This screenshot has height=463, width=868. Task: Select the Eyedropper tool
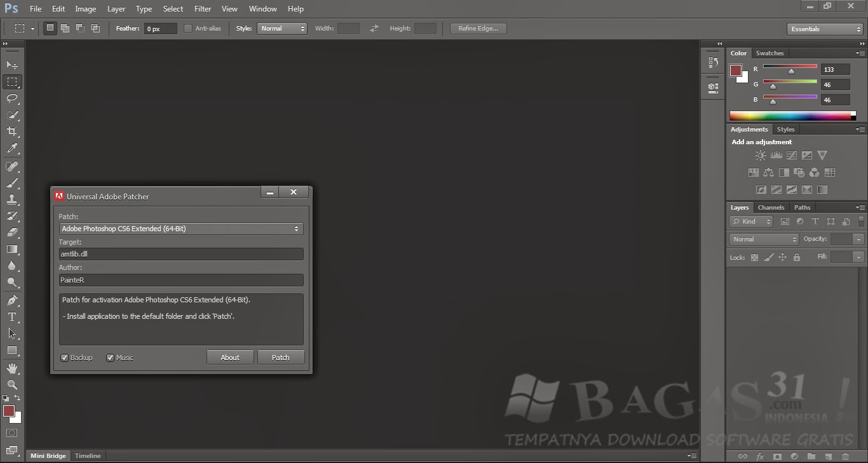(12, 149)
